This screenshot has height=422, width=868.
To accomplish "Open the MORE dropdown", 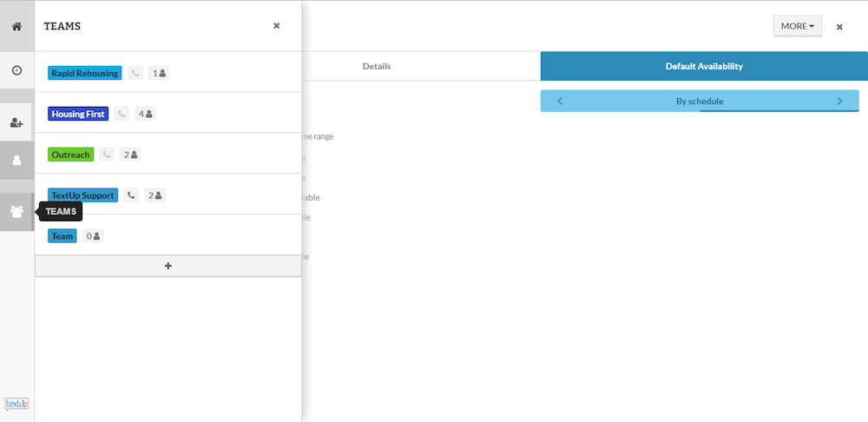I will pyautogui.click(x=797, y=26).
